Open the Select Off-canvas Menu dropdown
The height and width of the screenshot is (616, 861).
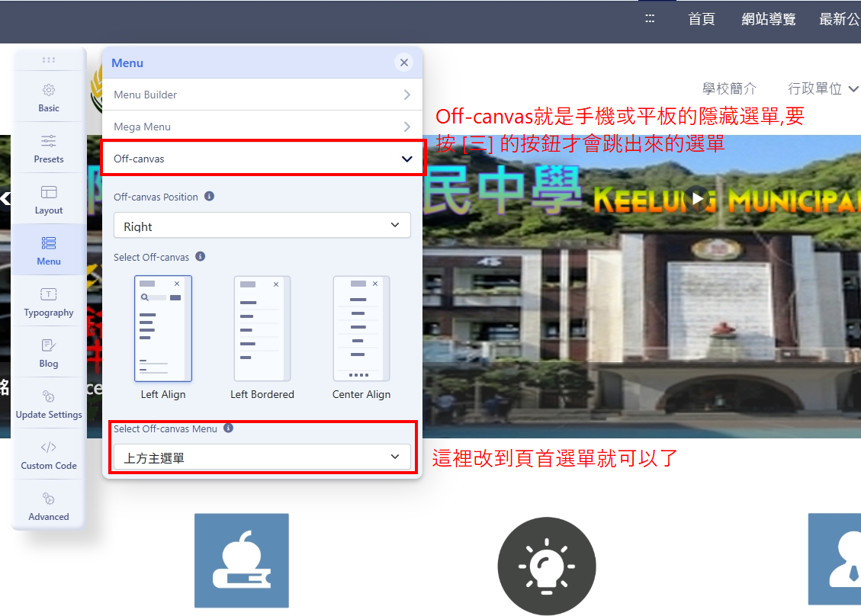[x=262, y=457]
